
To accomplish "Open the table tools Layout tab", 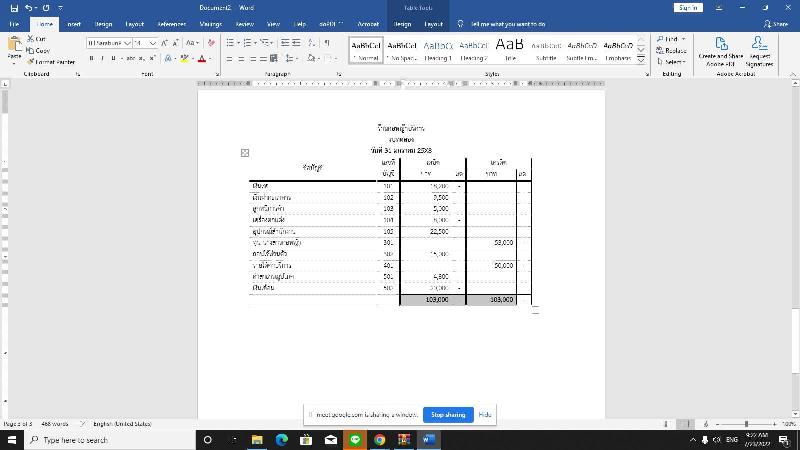I will click(433, 23).
